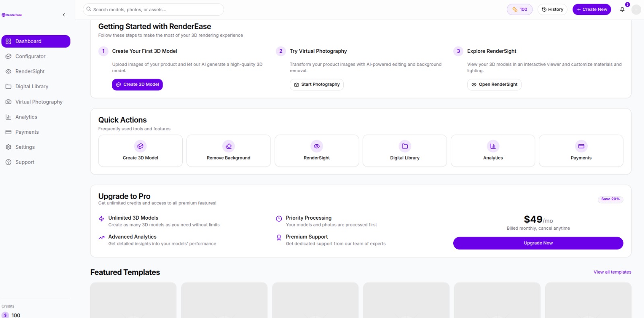644x318 pixels.
Task: Open Analytics in the sidebar
Action: coord(36,117)
